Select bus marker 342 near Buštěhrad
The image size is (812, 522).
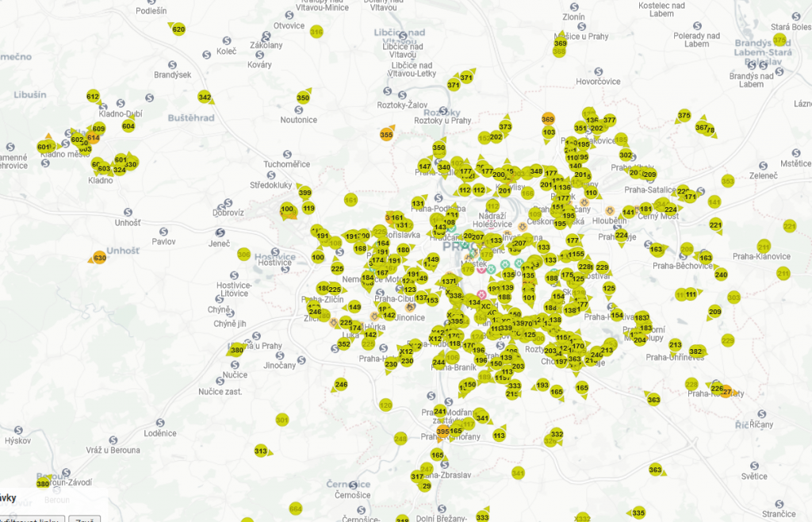pyautogui.click(x=205, y=98)
